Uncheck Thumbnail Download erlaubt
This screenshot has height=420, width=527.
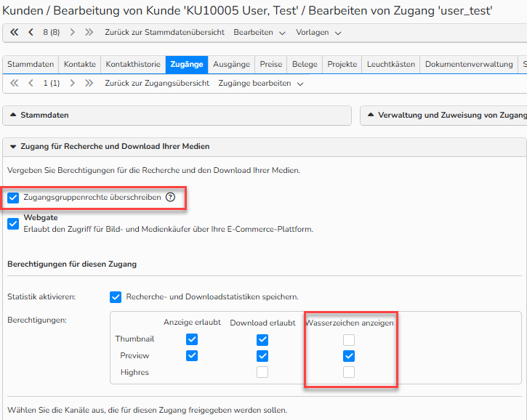click(x=262, y=339)
